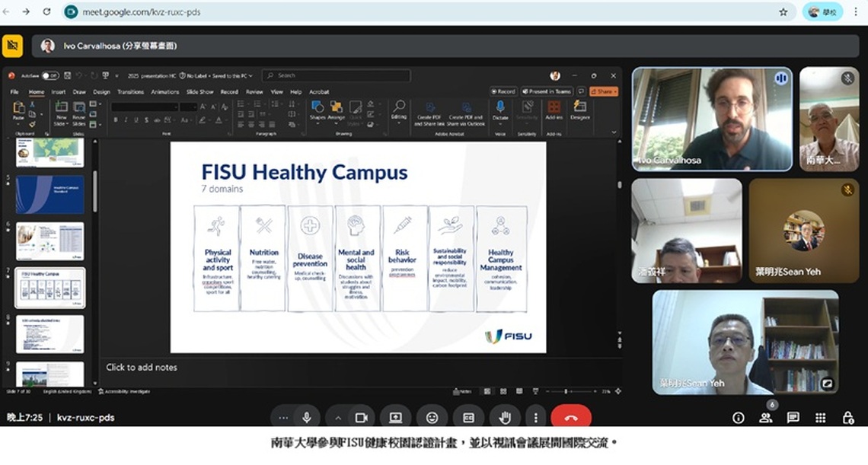This screenshot has width=868, height=465.
Task: Open the Animations ribbon tab
Action: tap(165, 92)
